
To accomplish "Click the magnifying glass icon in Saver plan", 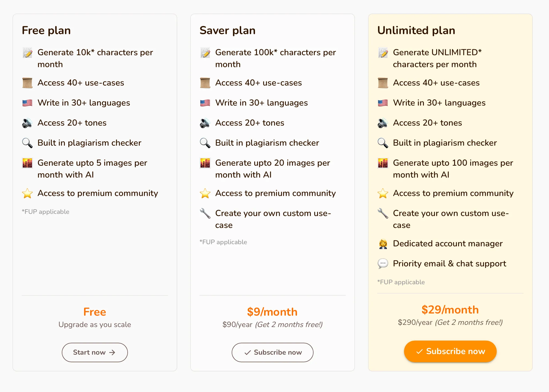I will tap(205, 143).
